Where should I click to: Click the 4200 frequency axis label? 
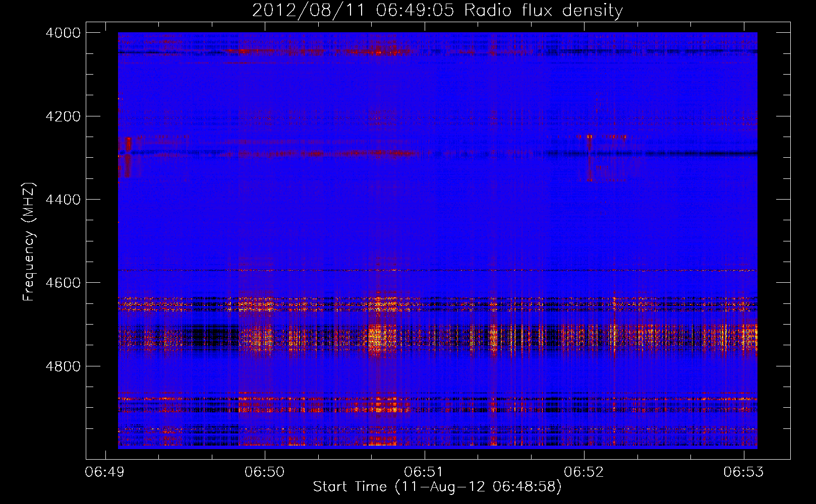(63, 116)
